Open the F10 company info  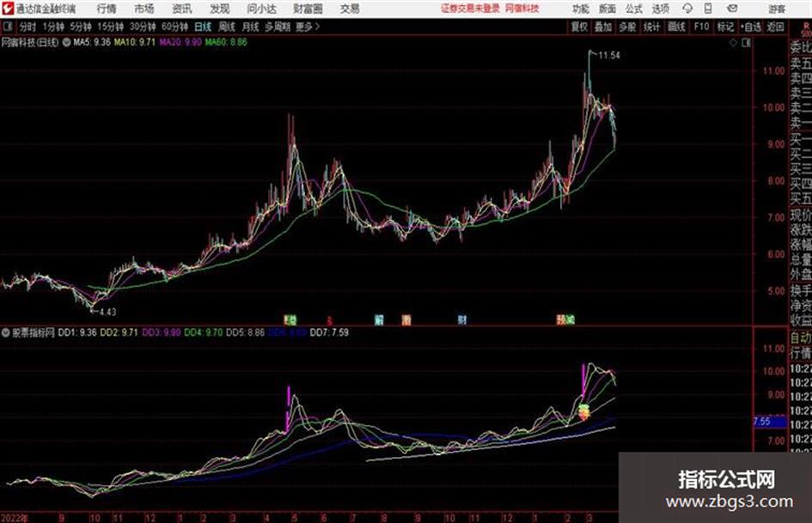(x=702, y=27)
